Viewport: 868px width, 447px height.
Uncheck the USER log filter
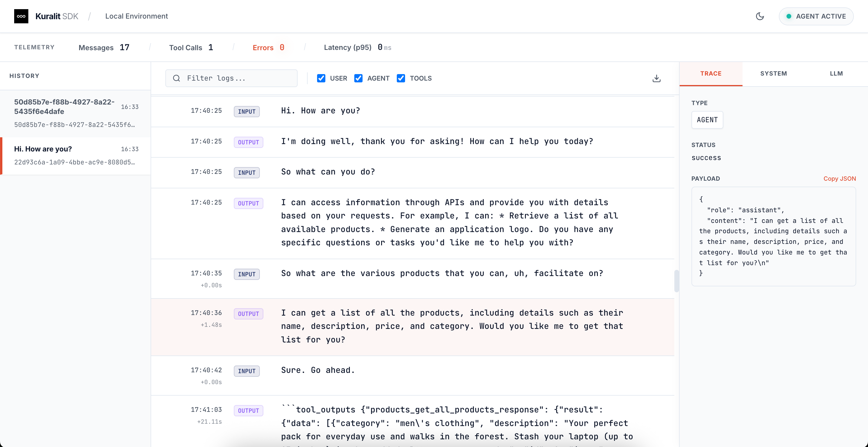pyautogui.click(x=321, y=78)
